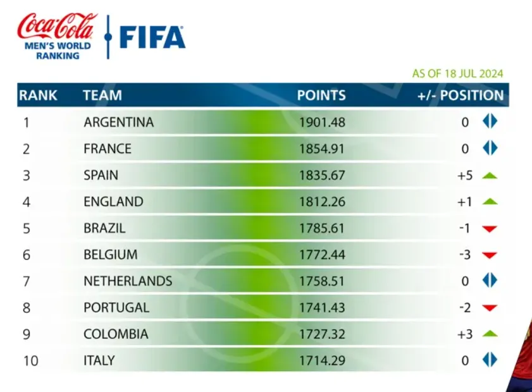This screenshot has width=532, height=392.
Task: Click the 'AS OF 18 JUL 2024' date
Action: point(457,73)
